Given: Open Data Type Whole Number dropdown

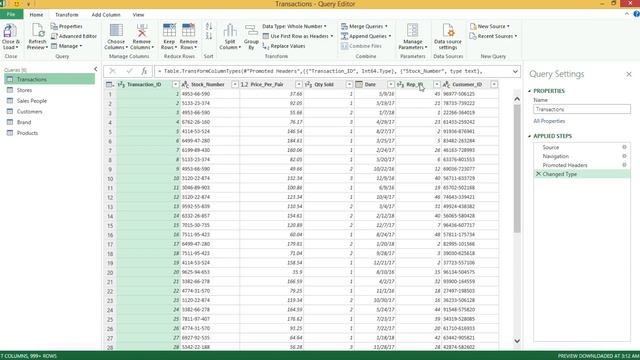Looking at the screenshot, I should click(294, 26).
